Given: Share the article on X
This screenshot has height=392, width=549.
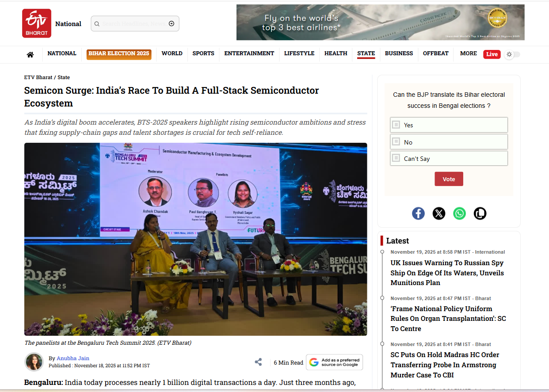Looking at the screenshot, I should [439, 213].
